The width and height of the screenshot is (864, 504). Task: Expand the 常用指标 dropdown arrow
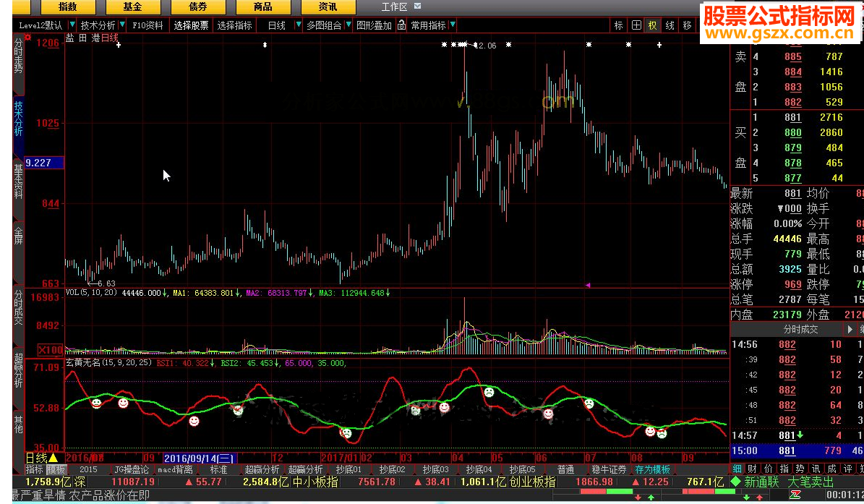[452, 25]
